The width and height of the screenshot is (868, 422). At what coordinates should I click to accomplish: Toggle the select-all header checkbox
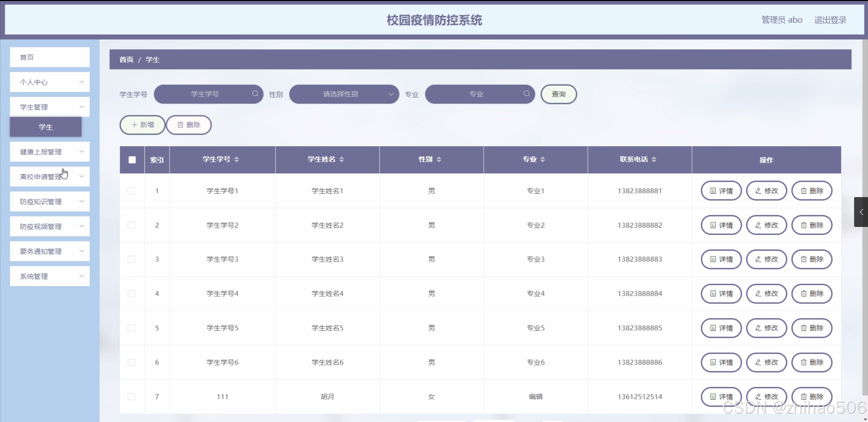pyautogui.click(x=132, y=160)
